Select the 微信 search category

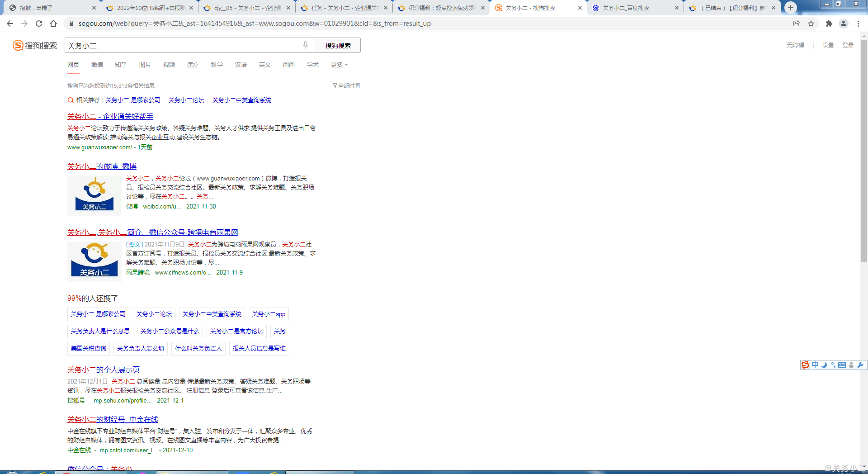click(97, 65)
